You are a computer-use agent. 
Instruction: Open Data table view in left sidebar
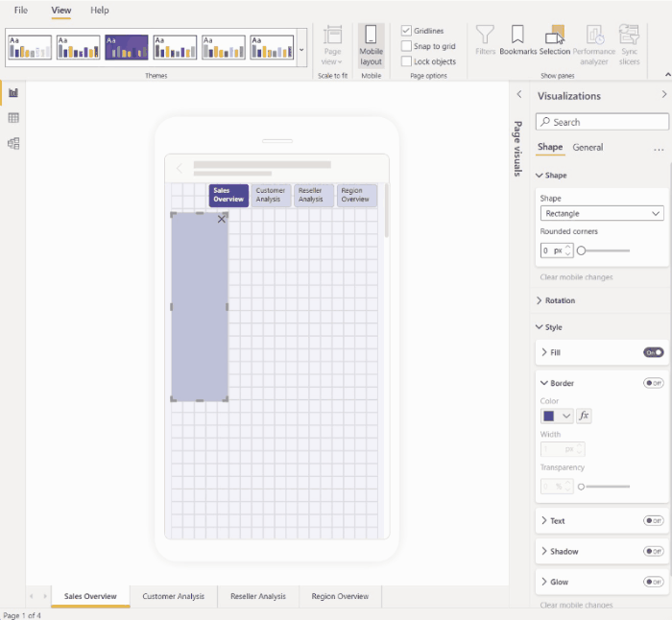coord(13,118)
